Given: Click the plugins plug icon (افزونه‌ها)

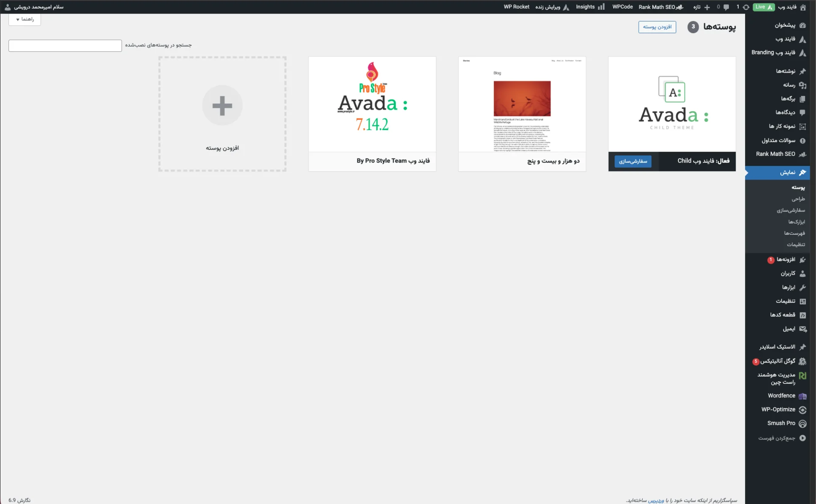Looking at the screenshot, I should click(x=802, y=259).
